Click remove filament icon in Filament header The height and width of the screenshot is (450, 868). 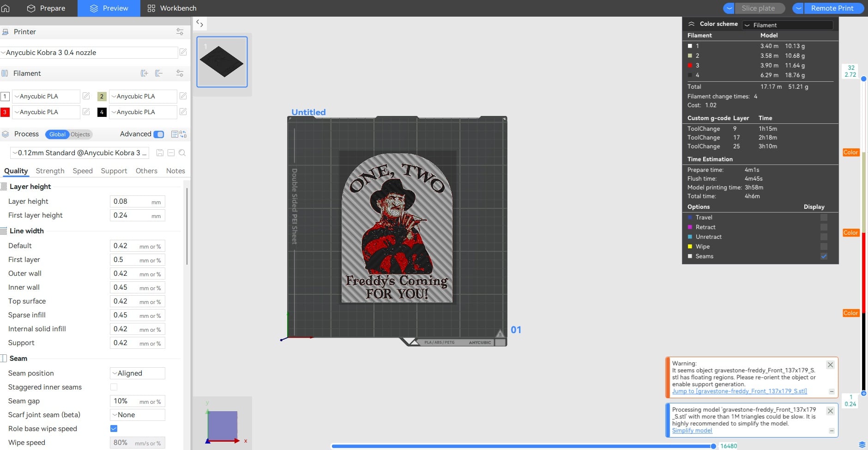point(159,73)
